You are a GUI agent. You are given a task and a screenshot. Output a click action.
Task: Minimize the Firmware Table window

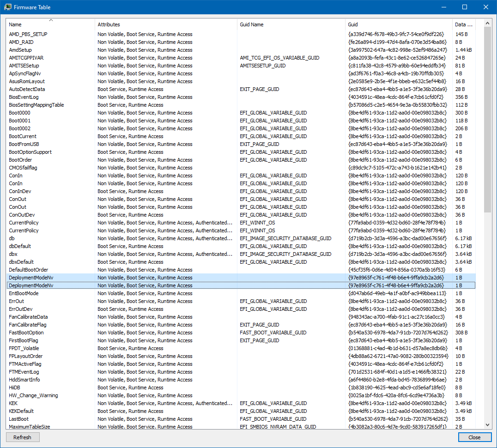pyautogui.click(x=444, y=7)
